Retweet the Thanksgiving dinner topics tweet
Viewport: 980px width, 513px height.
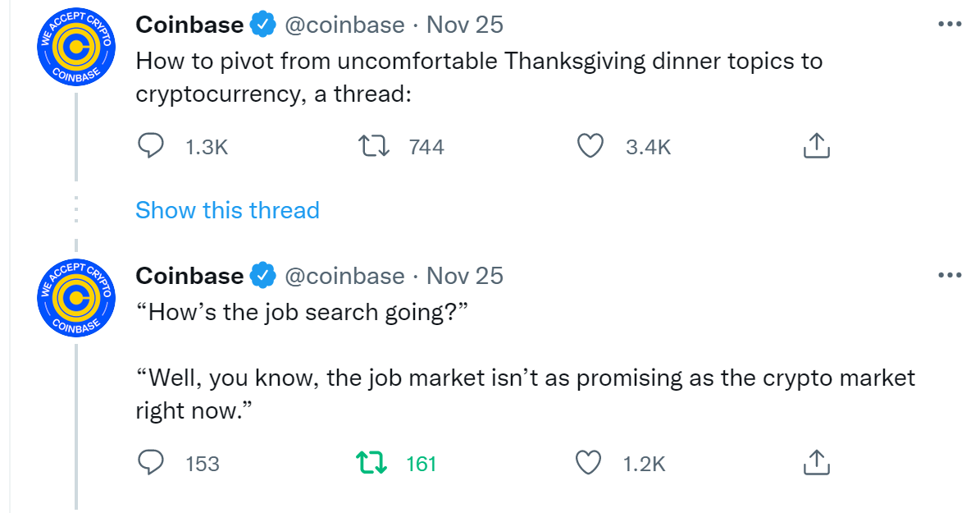pos(374,146)
